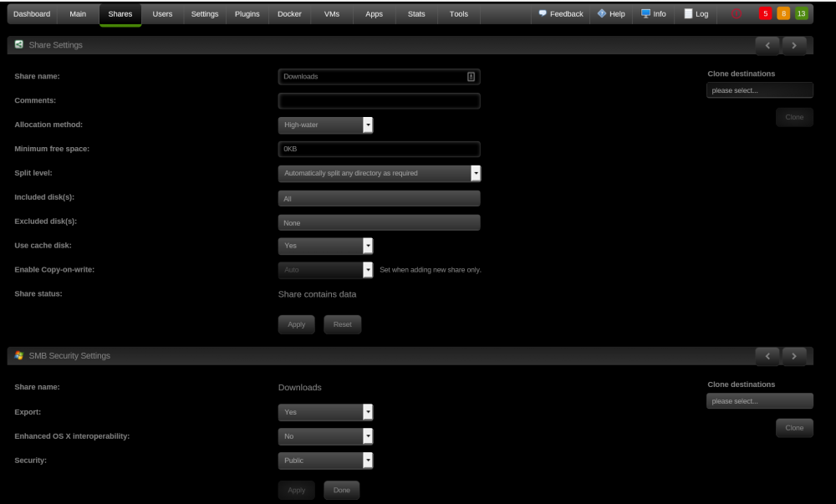Click the Info monitor icon
This screenshot has height=504, width=836.
[645, 13]
